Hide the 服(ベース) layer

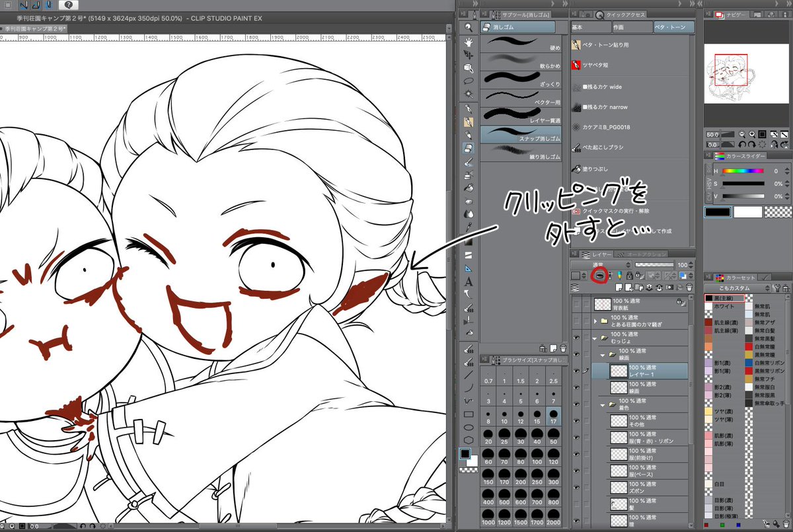click(x=577, y=471)
